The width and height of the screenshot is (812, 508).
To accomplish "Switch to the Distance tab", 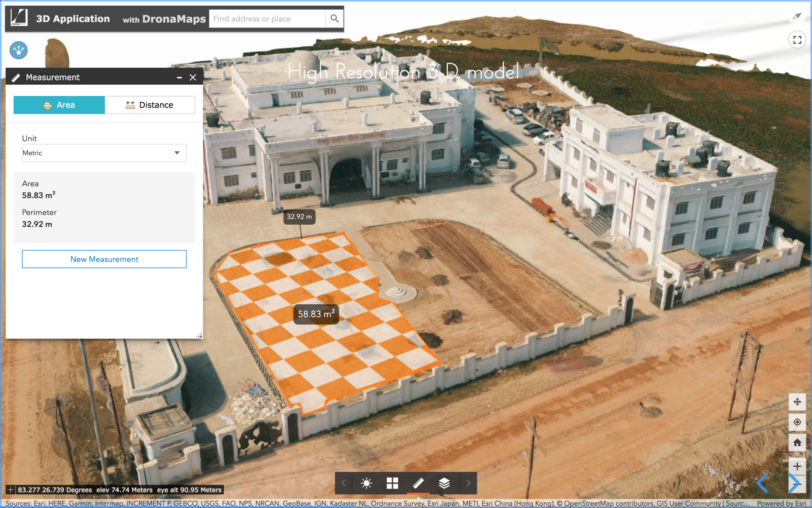I will click(x=150, y=105).
